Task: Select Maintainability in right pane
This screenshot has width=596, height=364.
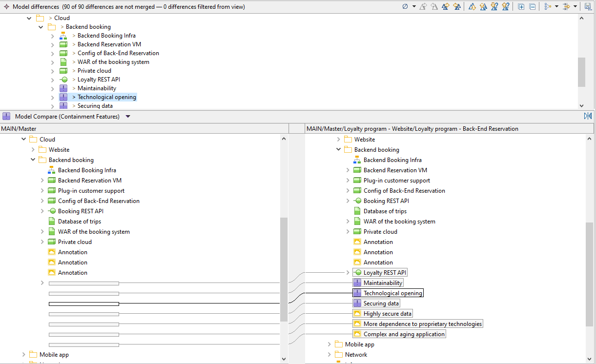Action: 383,283
